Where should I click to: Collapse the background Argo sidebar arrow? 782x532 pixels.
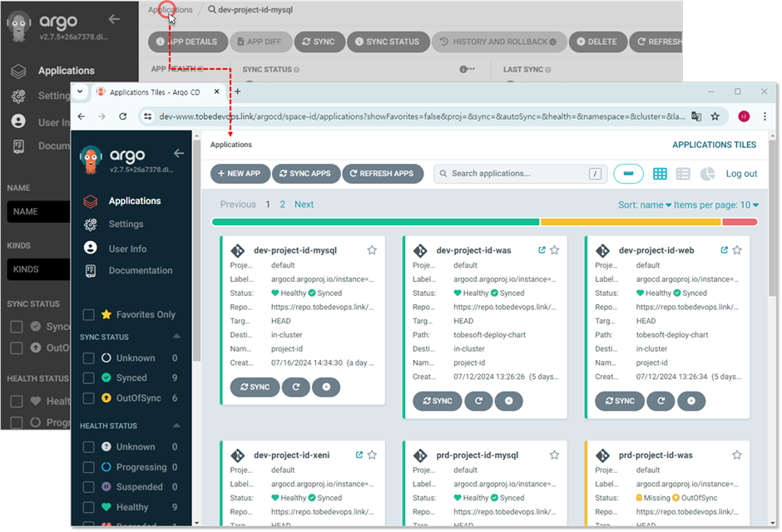tap(114, 19)
